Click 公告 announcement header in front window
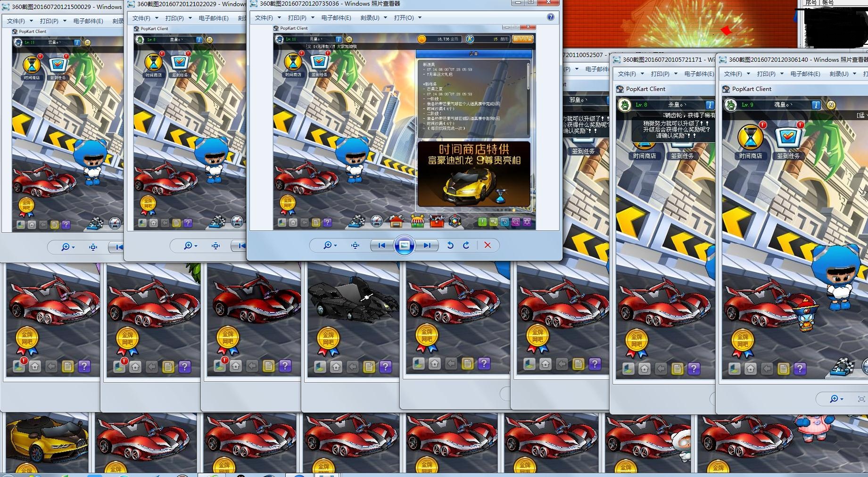 coord(474,53)
